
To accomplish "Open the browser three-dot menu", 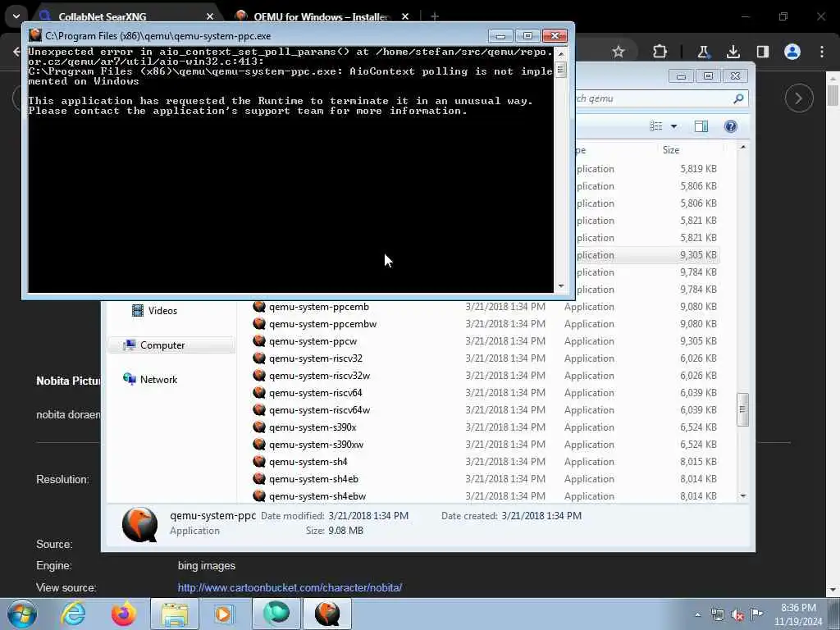I will tap(822, 52).
